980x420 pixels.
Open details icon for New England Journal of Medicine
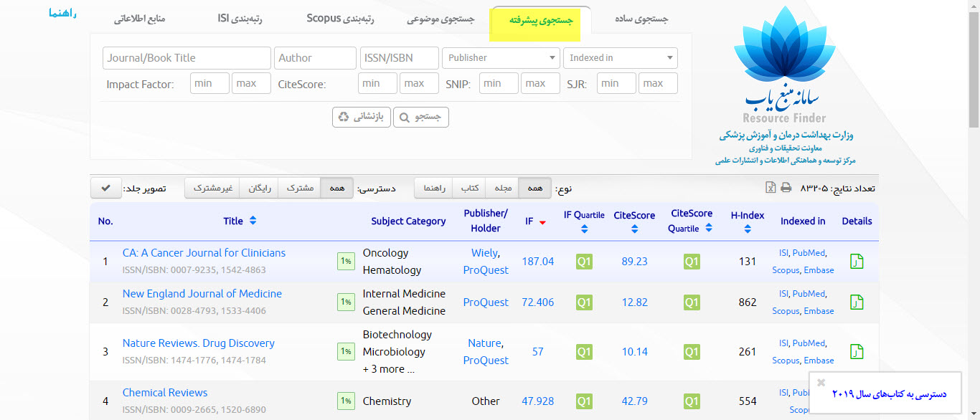pyautogui.click(x=857, y=302)
